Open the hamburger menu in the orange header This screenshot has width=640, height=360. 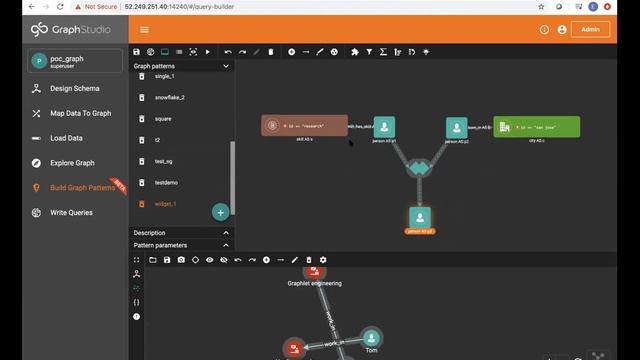[x=144, y=29]
